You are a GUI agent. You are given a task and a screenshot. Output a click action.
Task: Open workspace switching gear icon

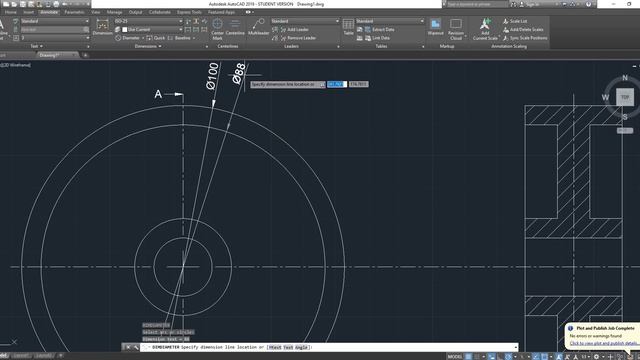tap(596, 356)
